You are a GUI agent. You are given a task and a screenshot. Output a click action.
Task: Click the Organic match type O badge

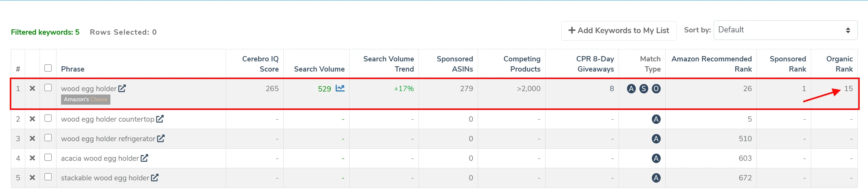pos(656,89)
